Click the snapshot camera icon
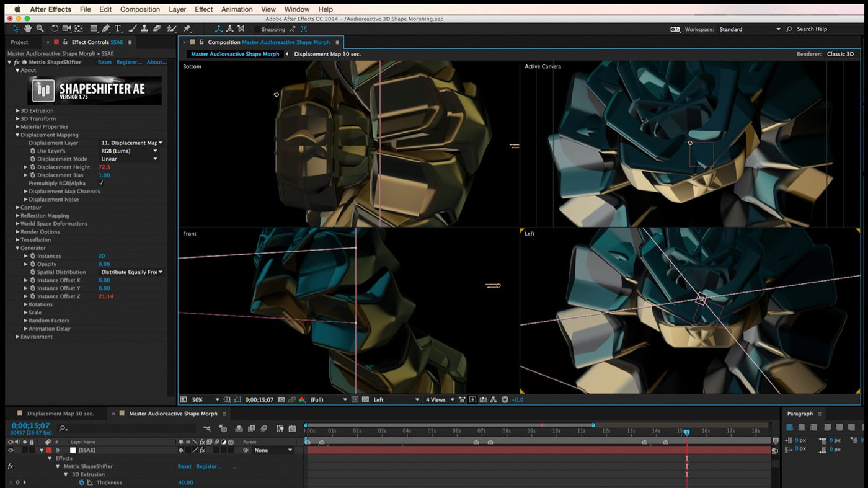Image resolution: width=868 pixels, height=488 pixels. pyautogui.click(x=281, y=400)
